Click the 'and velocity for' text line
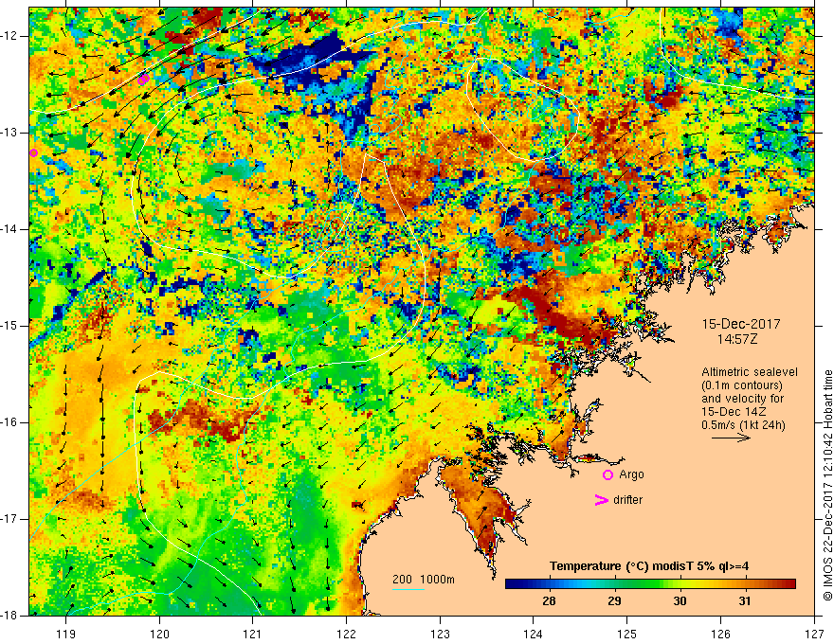This screenshot has width=834, height=644. click(742, 399)
